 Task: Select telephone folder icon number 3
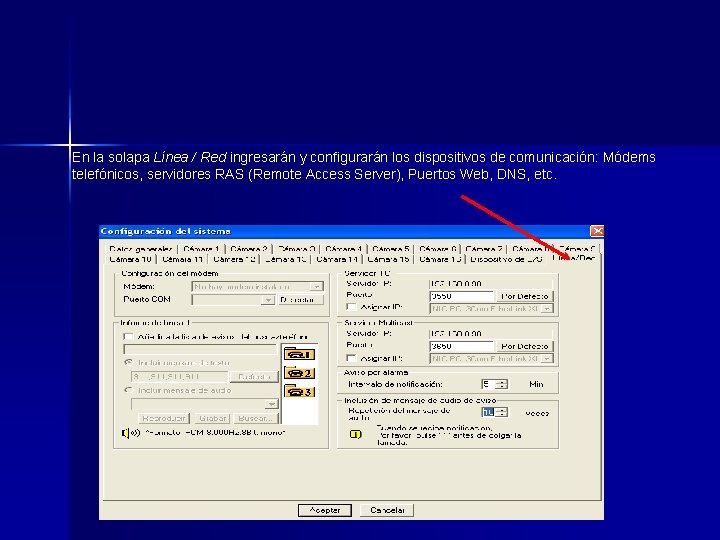pyautogui.click(x=299, y=391)
